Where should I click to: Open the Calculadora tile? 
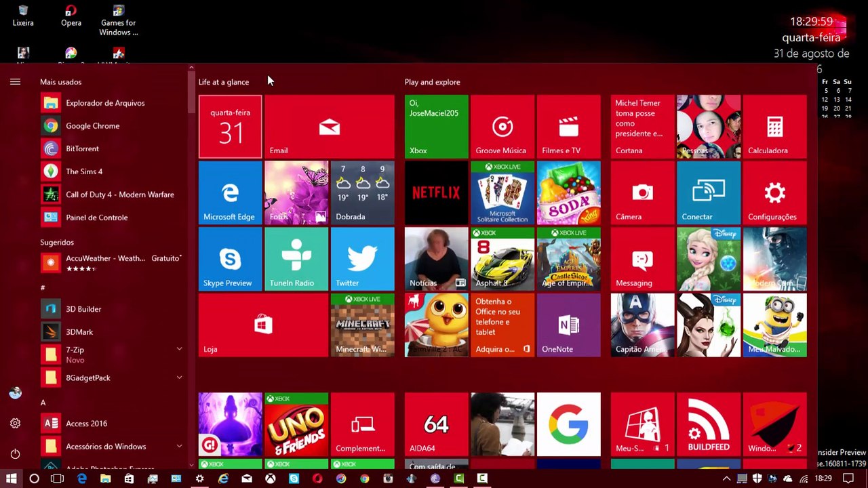(x=775, y=127)
